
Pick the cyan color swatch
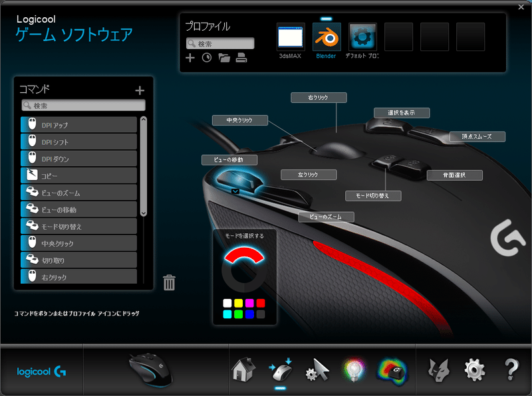pyautogui.click(x=227, y=314)
